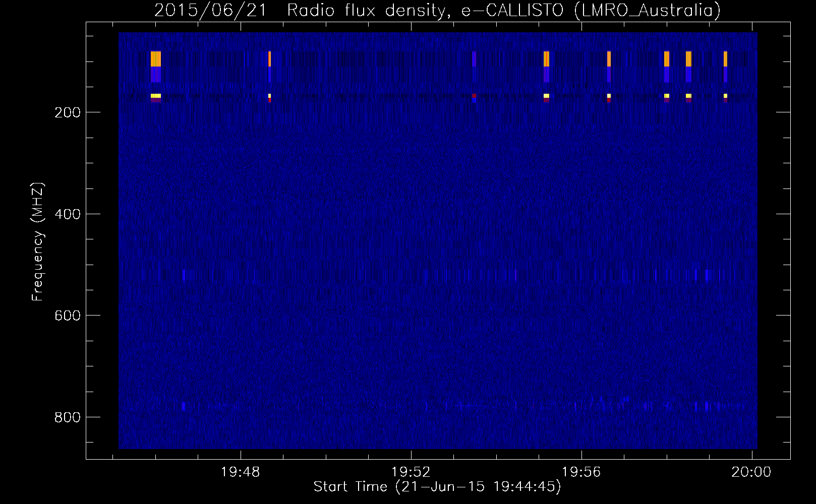Click the 20:00 time tick label
This screenshot has height=504, width=816.
point(751,472)
